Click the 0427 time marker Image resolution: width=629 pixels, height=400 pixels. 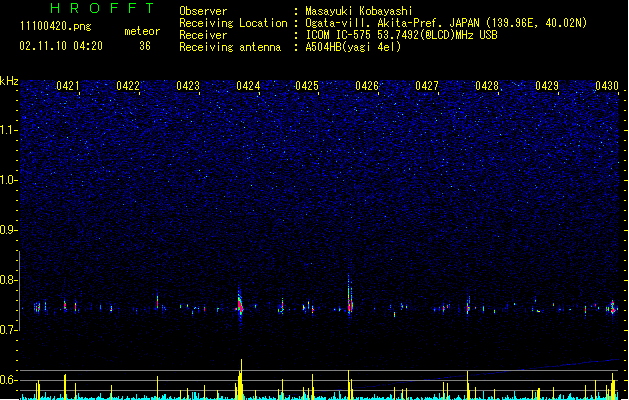click(x=427, y=86)
